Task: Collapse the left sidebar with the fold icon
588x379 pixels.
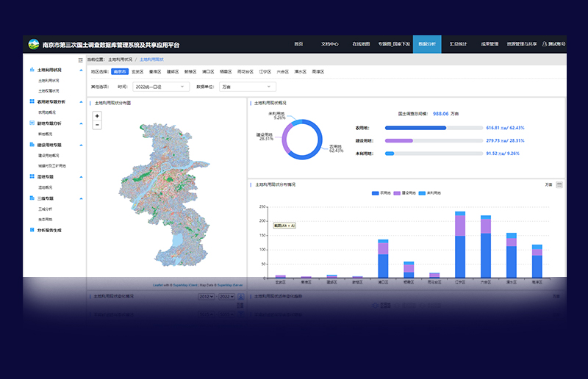Action: click(81, 59)
